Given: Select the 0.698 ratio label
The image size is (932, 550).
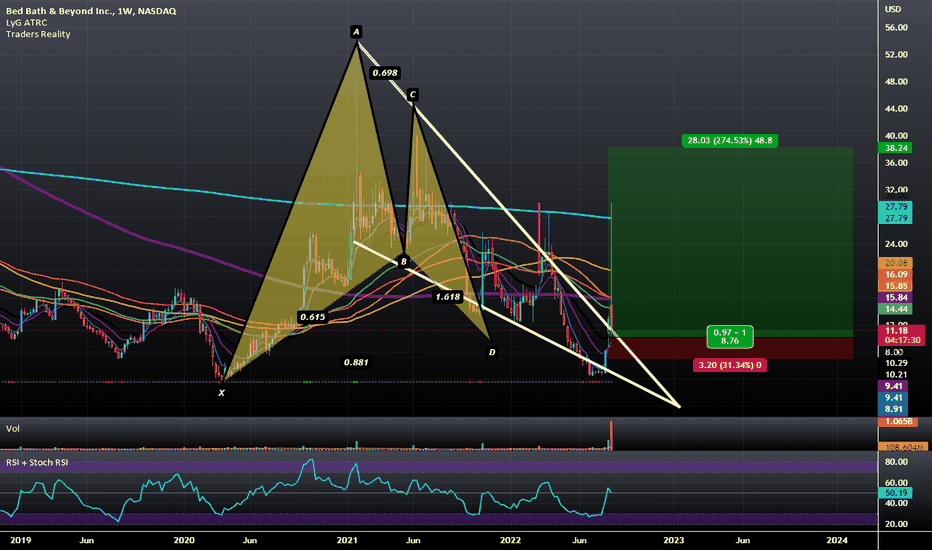Looking at the screenshot, I should coord(385,73).
